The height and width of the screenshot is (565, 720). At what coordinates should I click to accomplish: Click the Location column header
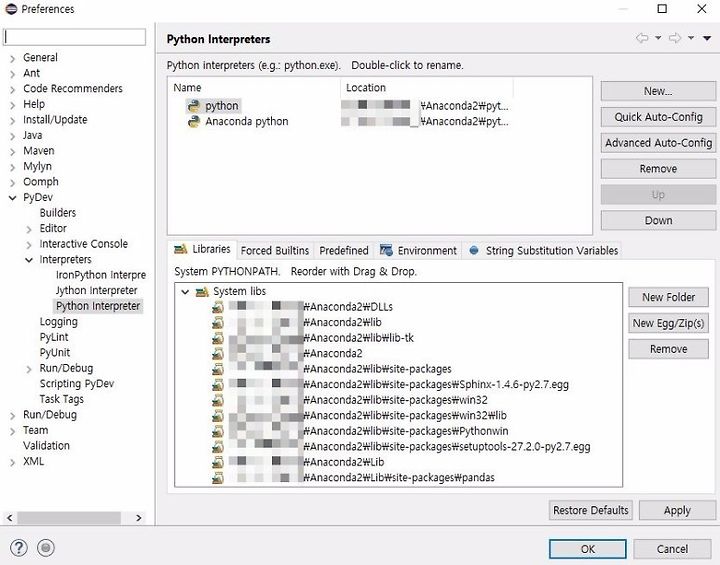tap(427, 88)
